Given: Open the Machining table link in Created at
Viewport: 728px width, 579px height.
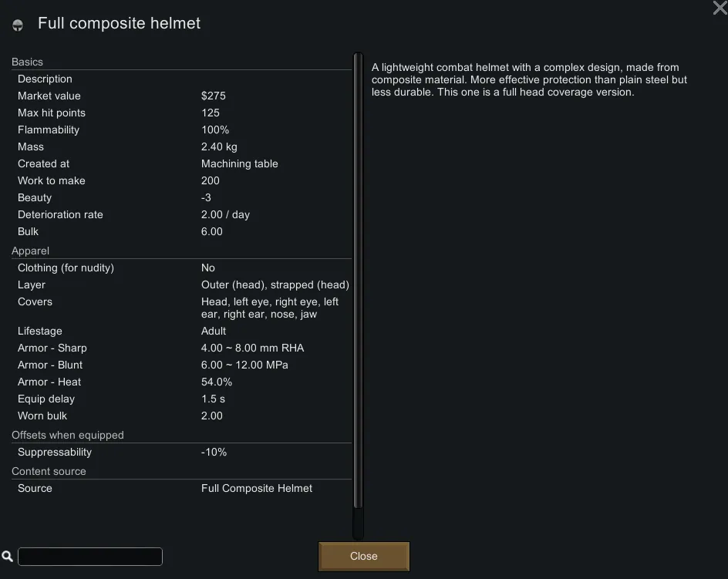Looking at the screenshot, I should pos(240,164).
